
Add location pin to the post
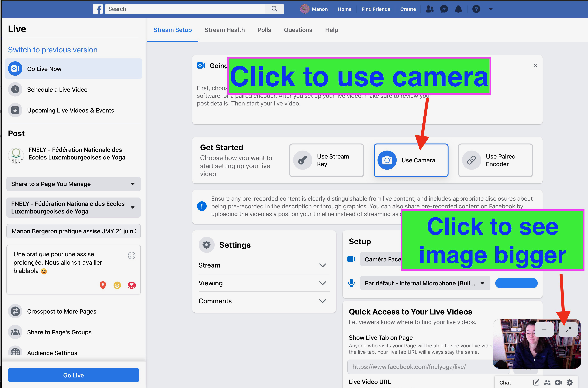click(x=103, y=285)
